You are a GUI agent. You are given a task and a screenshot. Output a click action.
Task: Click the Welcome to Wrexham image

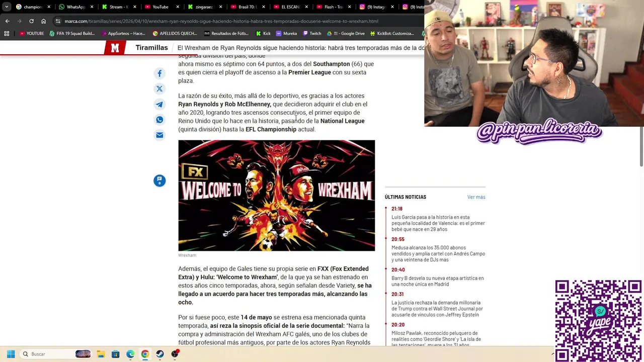[276, 196]
